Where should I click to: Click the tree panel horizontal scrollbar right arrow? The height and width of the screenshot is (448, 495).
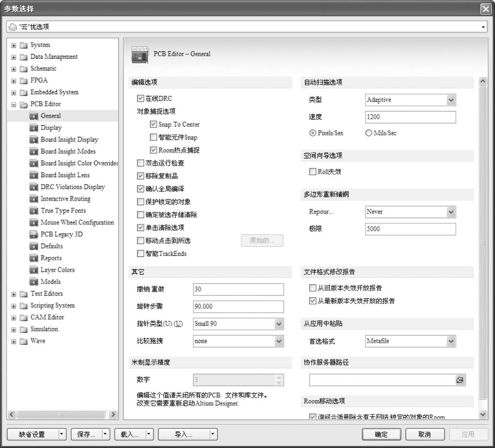tap(113, 414)
